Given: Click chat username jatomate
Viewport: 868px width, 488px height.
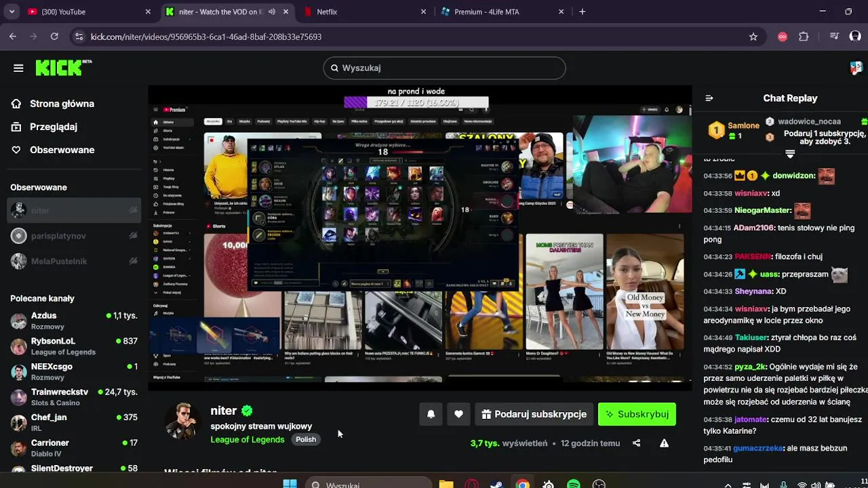Looking at the screenshot, I should [751, 420].
